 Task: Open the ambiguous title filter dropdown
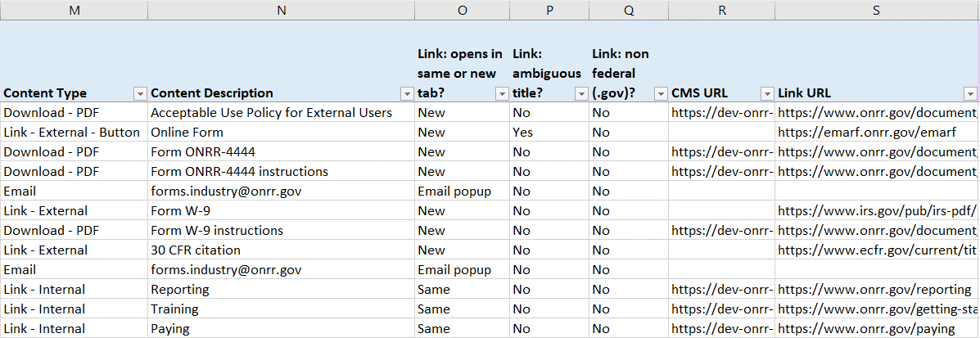tap(581, 93)
